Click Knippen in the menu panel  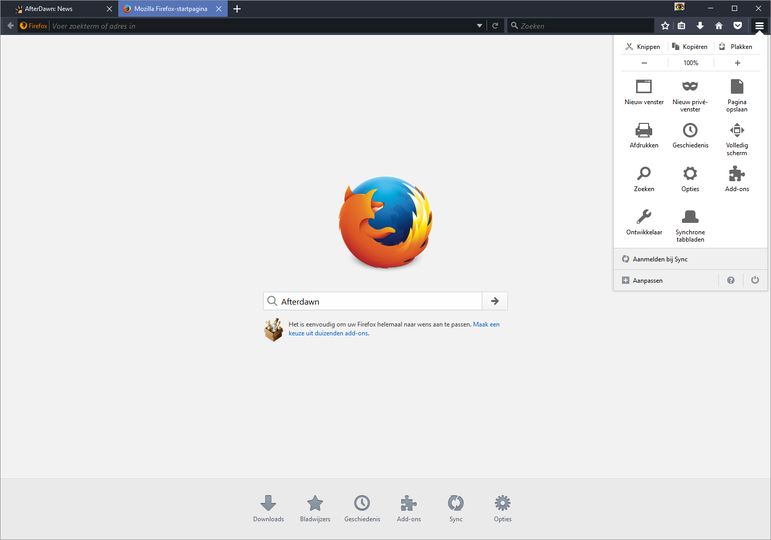click(x=643, y=47)
